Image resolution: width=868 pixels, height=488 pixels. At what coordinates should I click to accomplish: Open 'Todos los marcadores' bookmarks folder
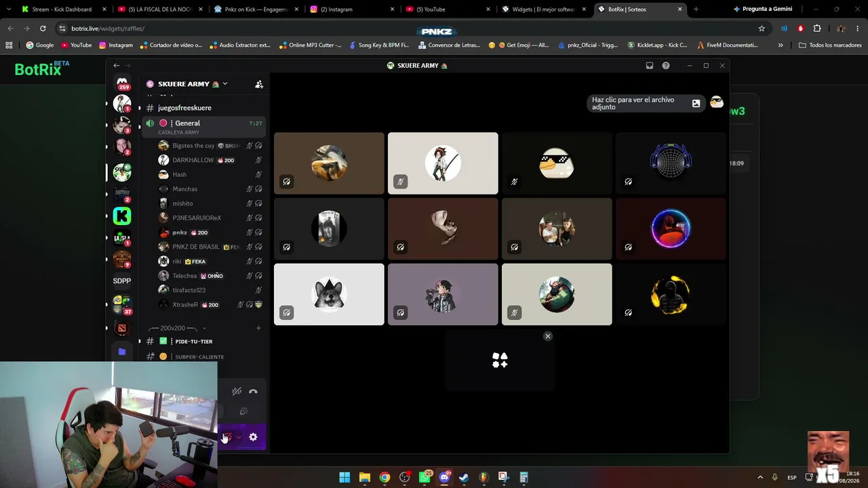829,45
